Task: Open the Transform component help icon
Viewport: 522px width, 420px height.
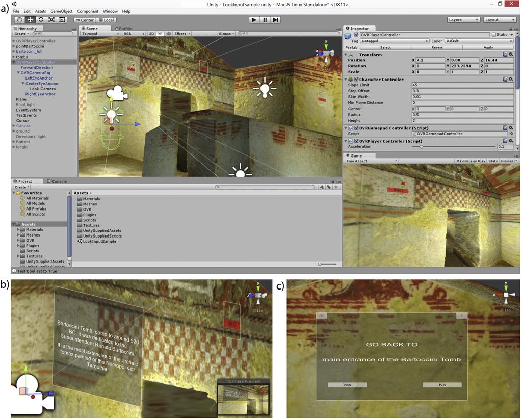Action: click(x=505, y=54)
